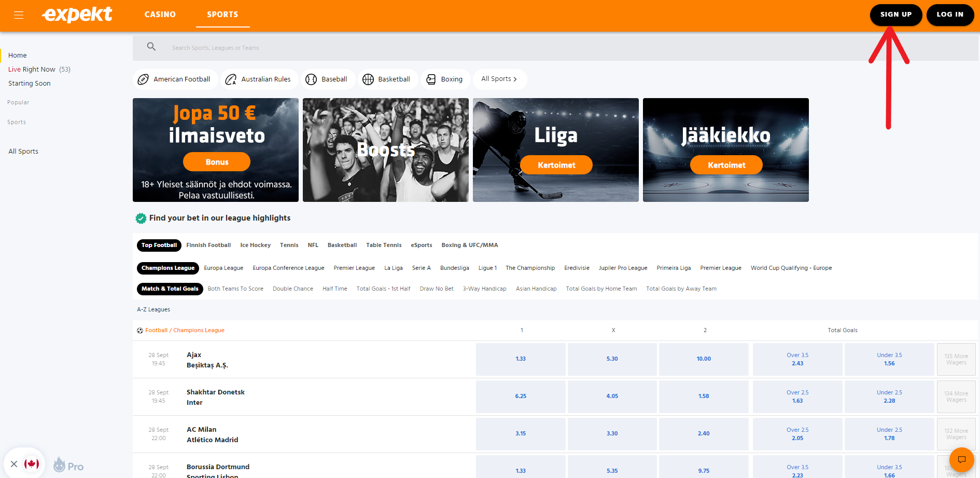Select the Europa League filter
This screenshot has height=478, width=980.
[x=223, y=268]
